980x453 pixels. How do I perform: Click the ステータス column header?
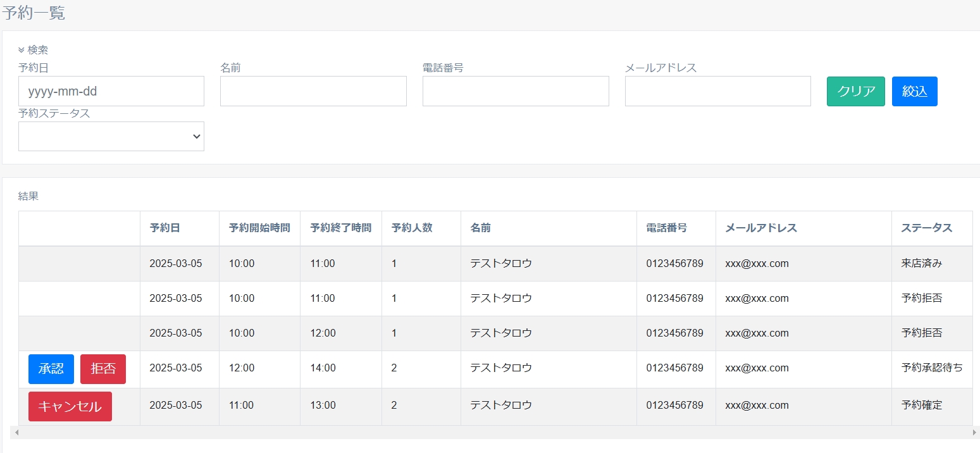pos(926,228)
